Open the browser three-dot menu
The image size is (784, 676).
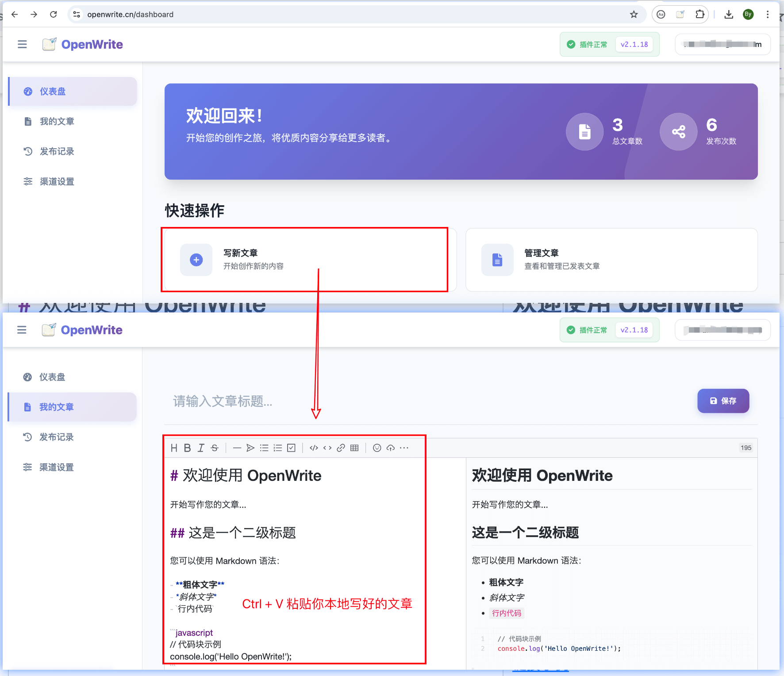click(x=768, y=14)
